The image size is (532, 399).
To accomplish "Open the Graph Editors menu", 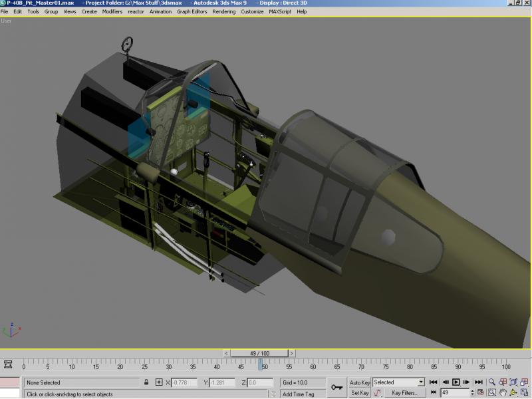I will pyautogui.click(x=192, y=11).
